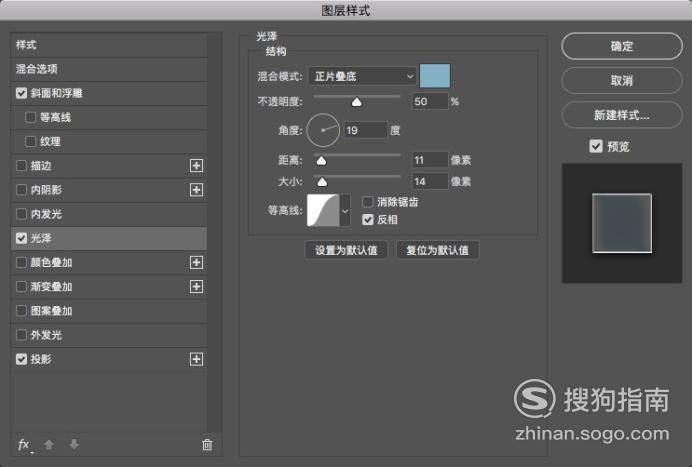Screen dimensions: 692x467
Task: Click the 取消 button
Action: point(622,80)
